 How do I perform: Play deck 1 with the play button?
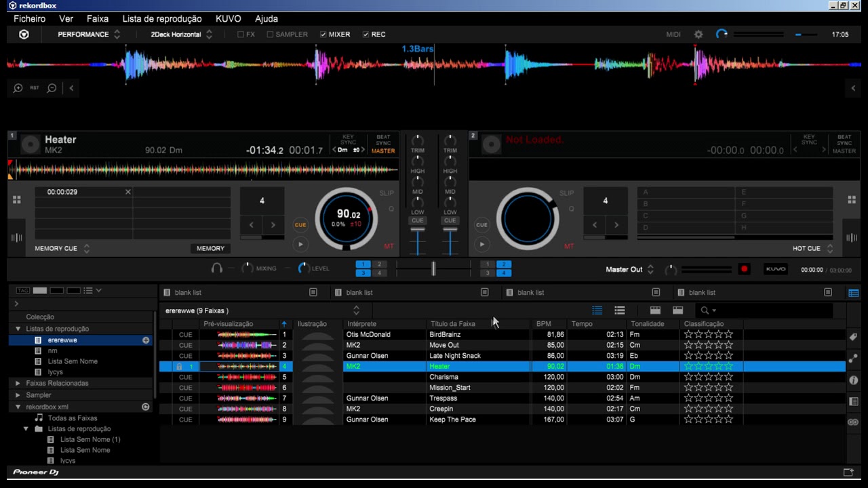(300, 245)
